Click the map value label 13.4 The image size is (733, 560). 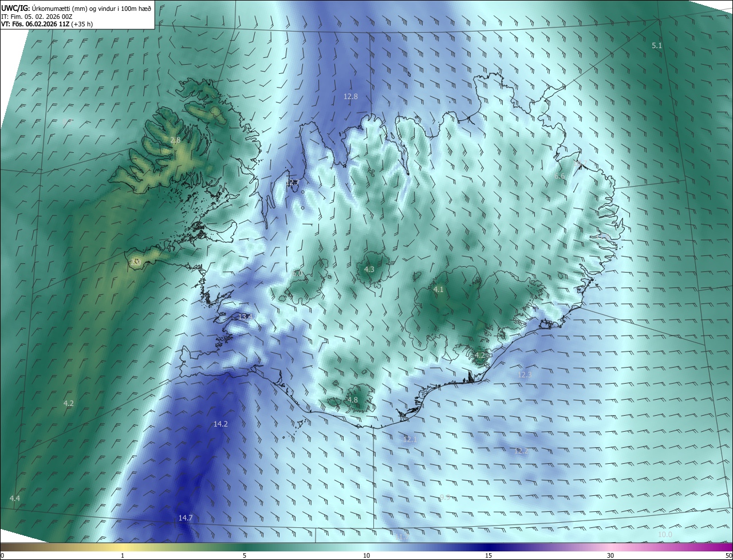[x=245, y=317]
